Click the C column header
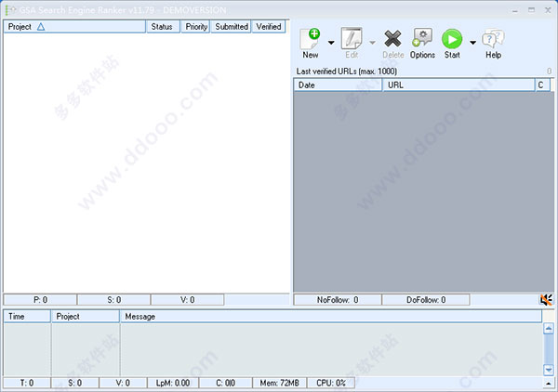This screenshot has height=392, width=558. tap(543, 85)
